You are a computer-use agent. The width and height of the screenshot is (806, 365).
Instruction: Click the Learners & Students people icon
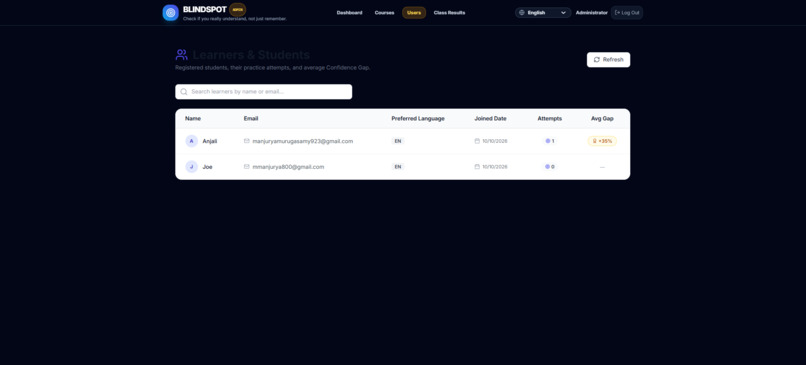(x=181, y=55)
